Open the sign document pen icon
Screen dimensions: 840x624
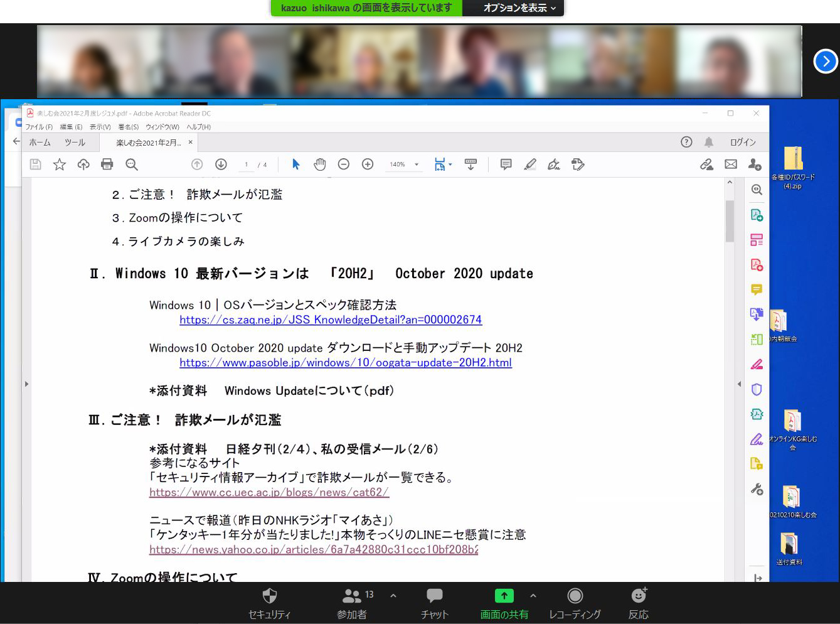tap(554, 164)
